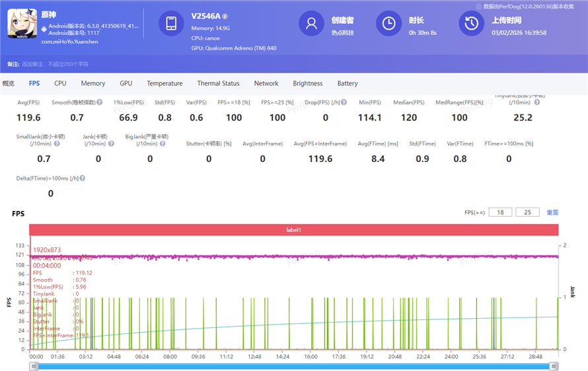Go to the 概览 overview tab
The height and width of the screenshot is (371, 588).
pos(9,83)
